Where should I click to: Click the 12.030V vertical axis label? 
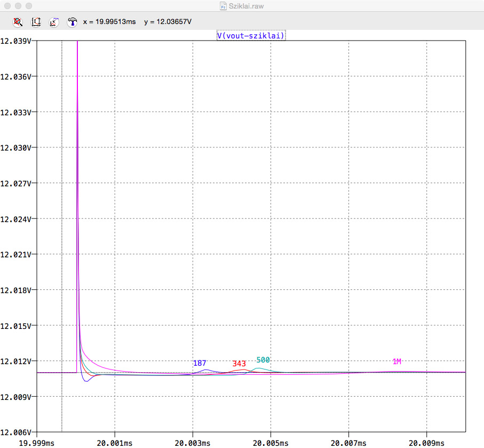pos(16,148)
